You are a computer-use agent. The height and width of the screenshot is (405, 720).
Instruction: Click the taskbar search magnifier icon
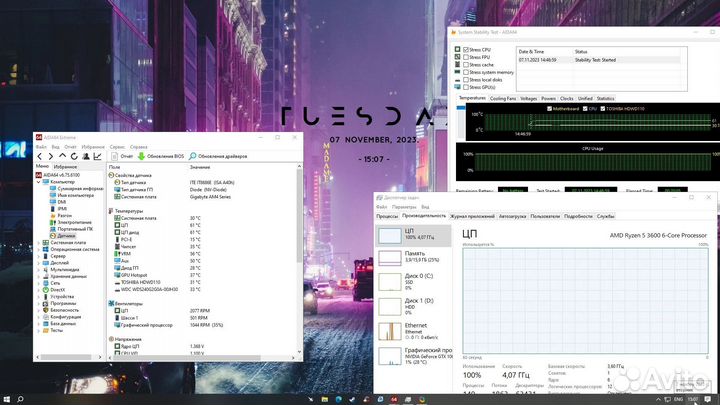tap(20, 399)
